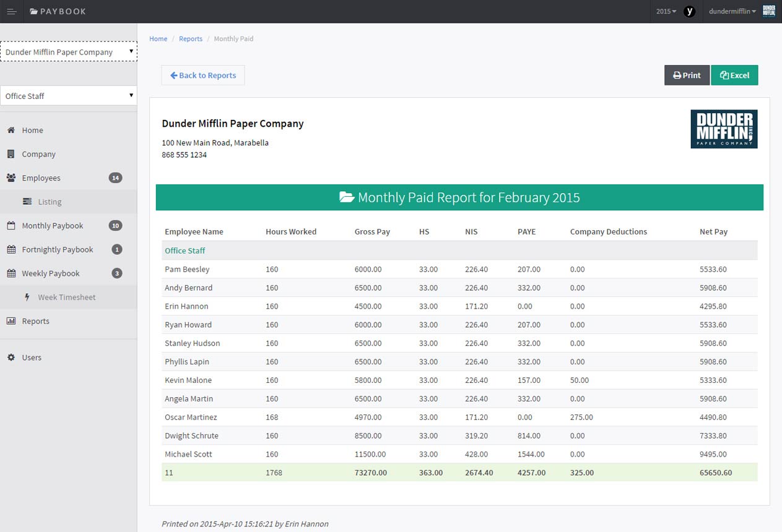Click Andy Bernard in the table
This screenshot has width=782, height=532.
[188, 288]
